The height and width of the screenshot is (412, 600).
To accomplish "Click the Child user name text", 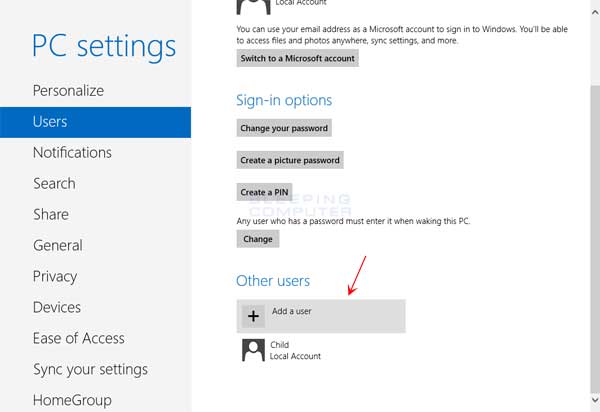I will [279, 345].
